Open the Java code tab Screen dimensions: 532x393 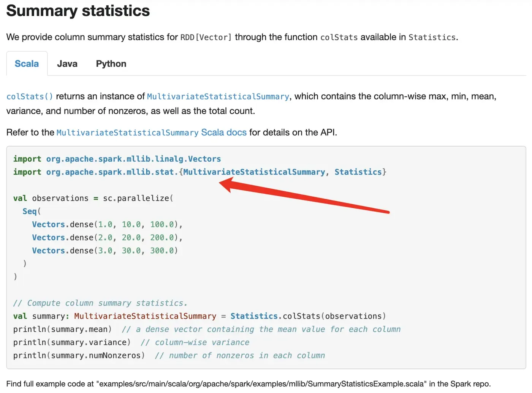coord(67,64)
